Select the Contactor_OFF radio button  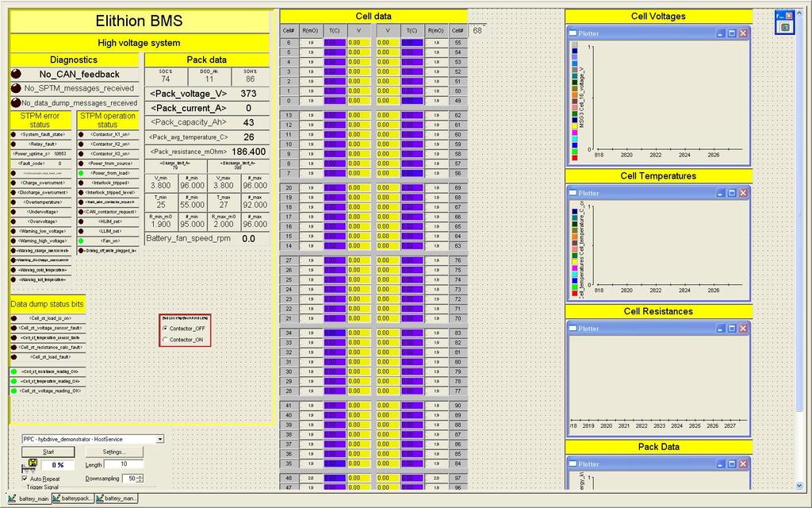(x=165, y=329)
